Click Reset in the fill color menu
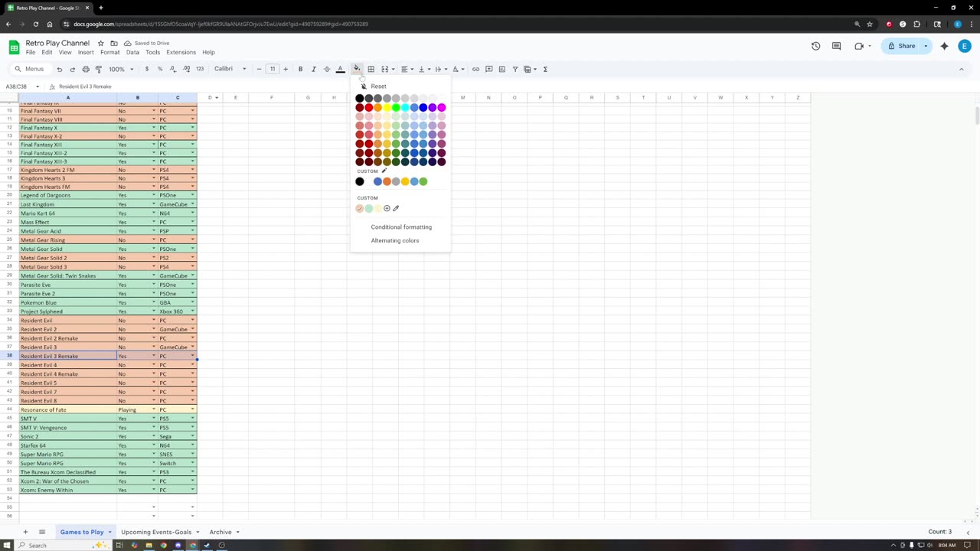The height and width of the screenshot is (551, 980). click(378, 86)
